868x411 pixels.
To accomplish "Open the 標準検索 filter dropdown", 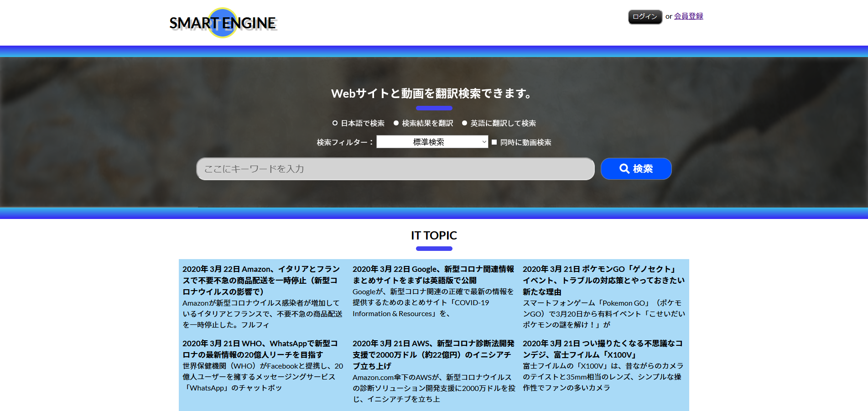I will pos(432,142).
